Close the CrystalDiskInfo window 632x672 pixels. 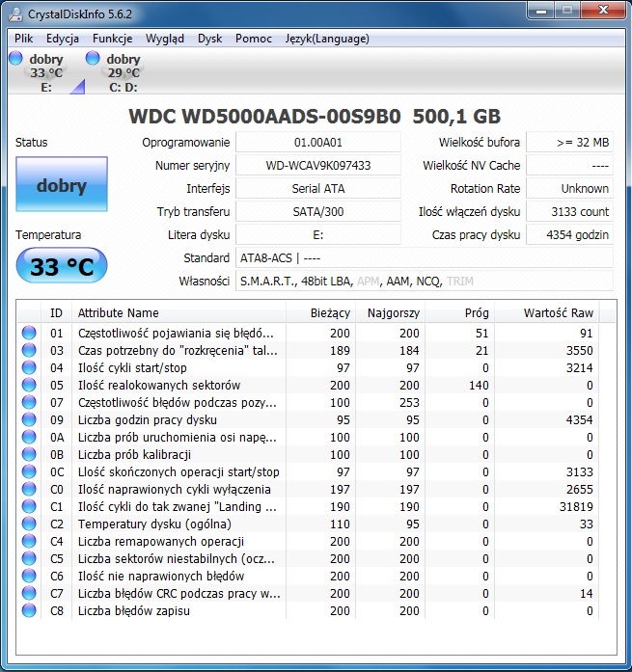(603, 11)
